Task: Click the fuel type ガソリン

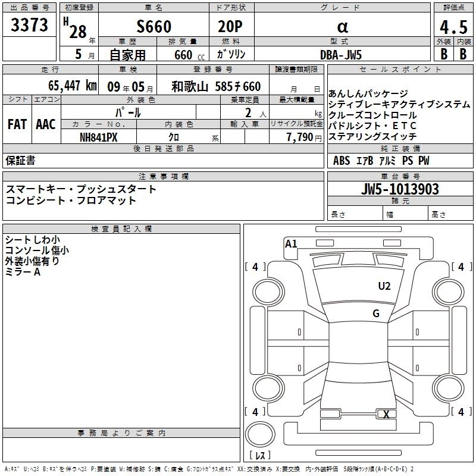Action: [231, 54]
